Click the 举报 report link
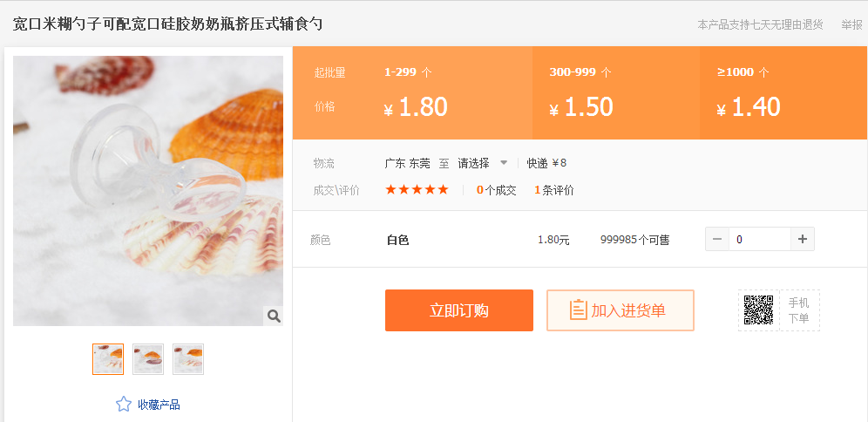This screenshot has height=422, width=868. (851, 24)
